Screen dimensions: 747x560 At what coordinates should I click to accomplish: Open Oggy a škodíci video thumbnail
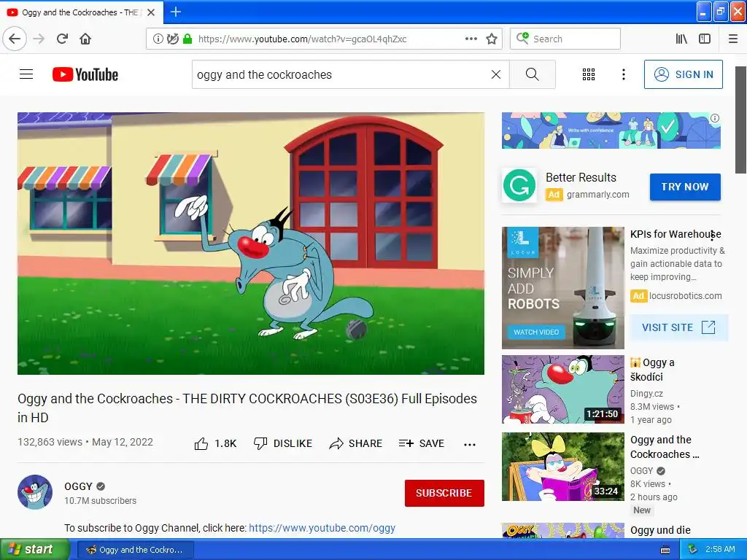[562, 389]
